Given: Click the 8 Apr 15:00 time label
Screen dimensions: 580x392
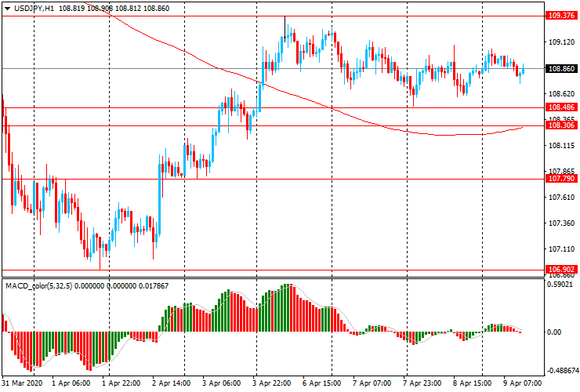Looking at the screenshot, I should click(x=473, y=383).
